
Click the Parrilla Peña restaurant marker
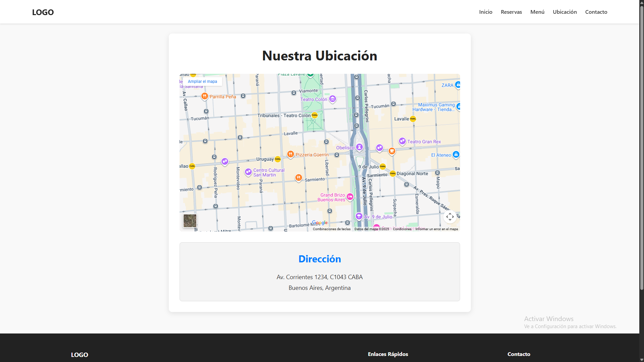[204, 96]
